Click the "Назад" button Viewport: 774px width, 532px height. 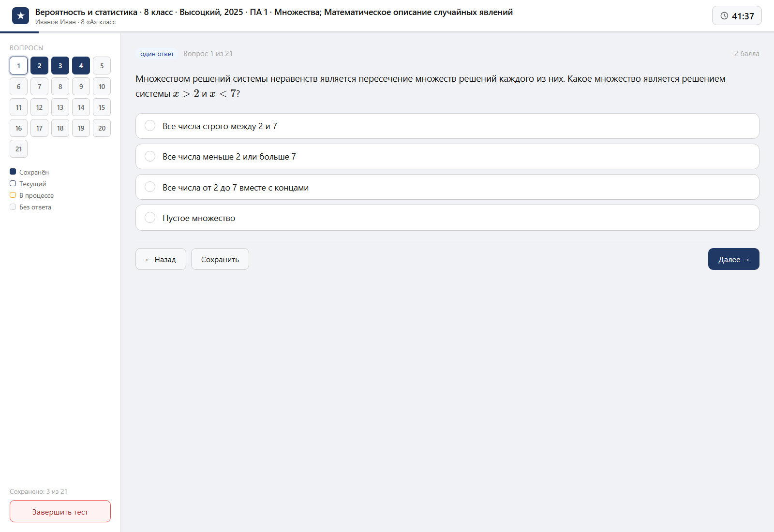click(161, 259)
